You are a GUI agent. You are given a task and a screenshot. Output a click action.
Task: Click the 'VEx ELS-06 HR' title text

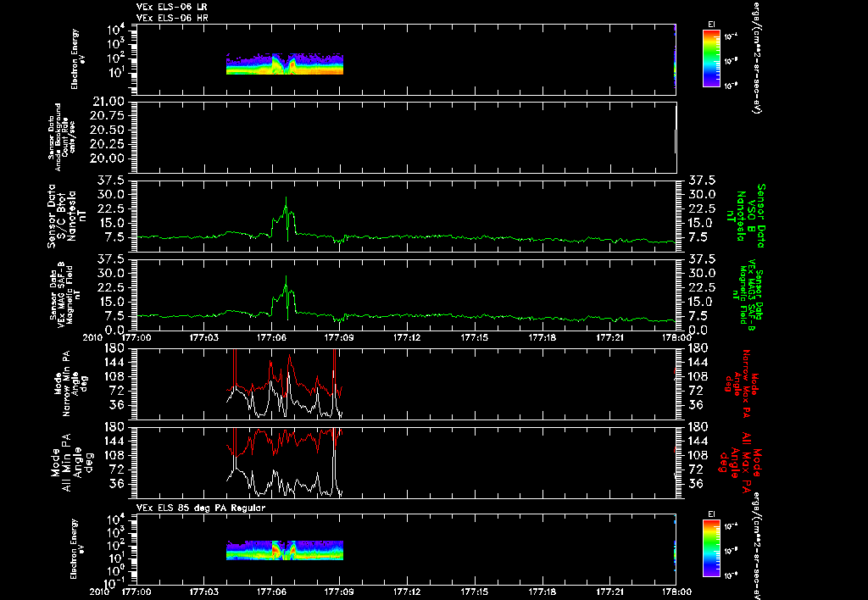point(172,18)
